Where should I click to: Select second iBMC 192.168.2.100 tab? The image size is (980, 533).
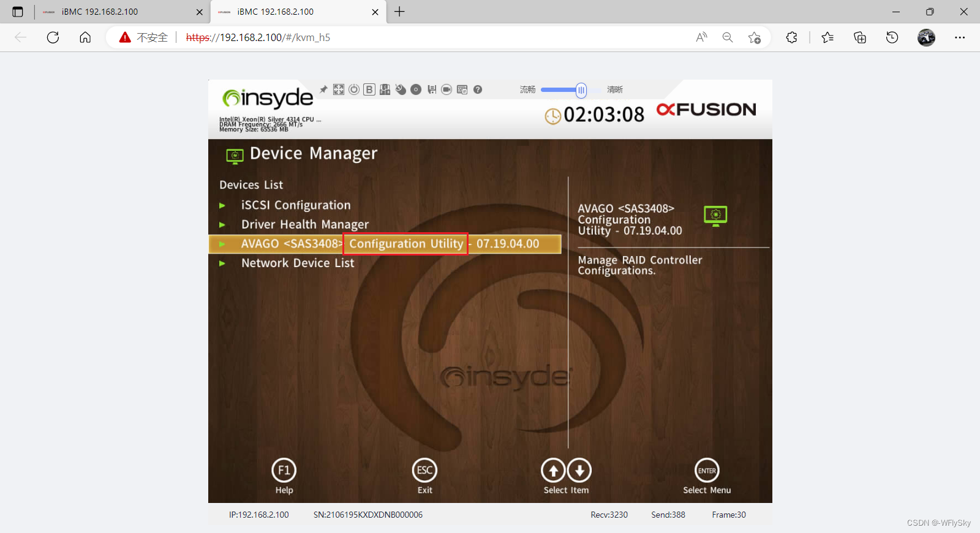(298, 12)
